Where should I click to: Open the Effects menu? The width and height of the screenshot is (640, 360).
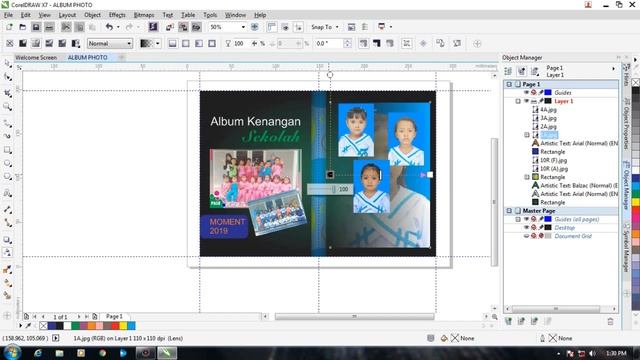point(117,15)
